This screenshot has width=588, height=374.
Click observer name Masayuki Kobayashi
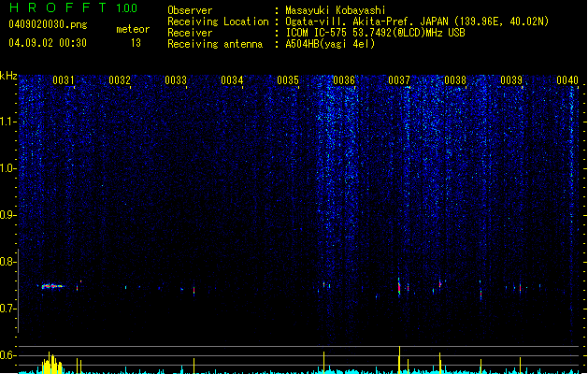point(336,10)
